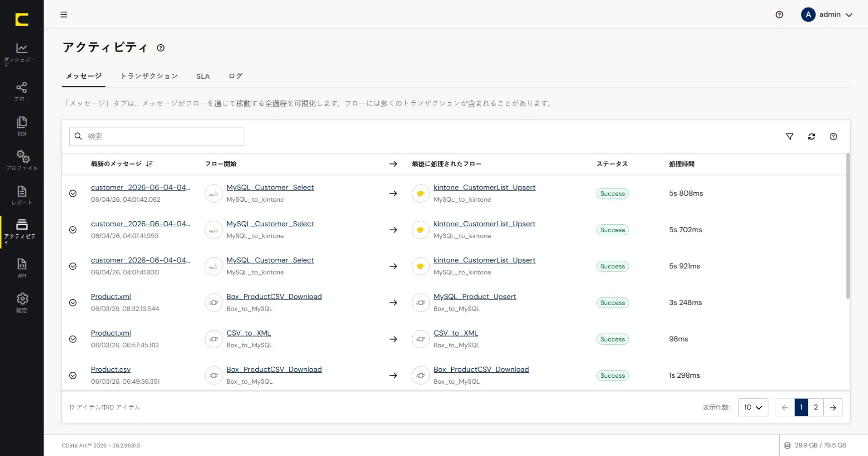Expand row dated 04:01:41.959
This screenshot has height=456, width=868.
click(x=73, y=230)
